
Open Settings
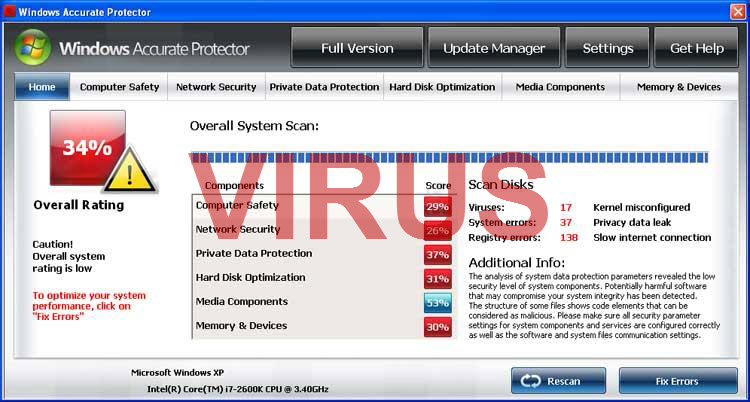click(x=607, y=47)
